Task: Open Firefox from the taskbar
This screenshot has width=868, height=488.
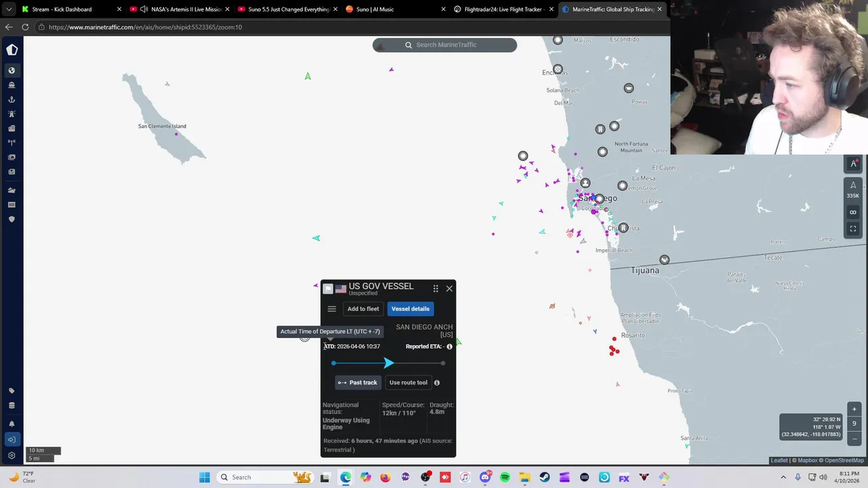Action: coord(385,477)
